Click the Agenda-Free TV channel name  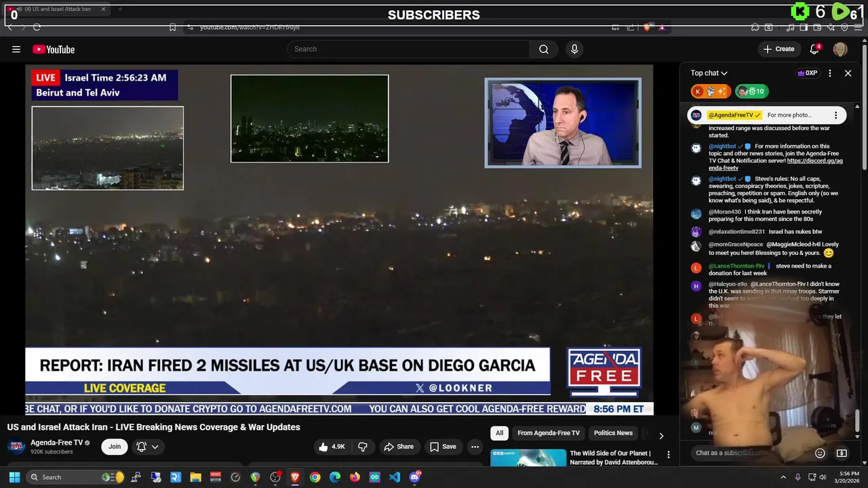pyautogui.click(x=56, y=443)
